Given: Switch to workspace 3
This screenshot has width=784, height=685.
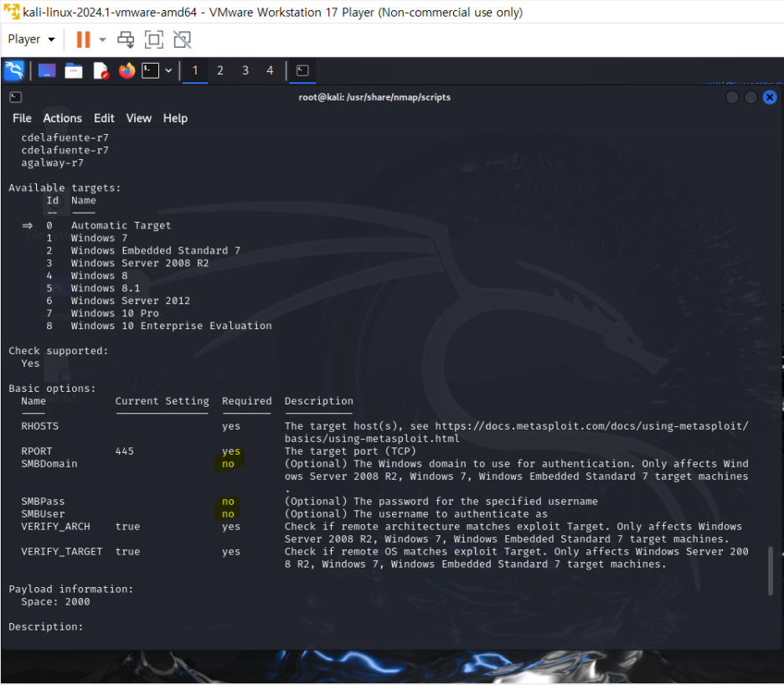Looking at the screenshot, I should pyautogui.click(x=245, y=70).
